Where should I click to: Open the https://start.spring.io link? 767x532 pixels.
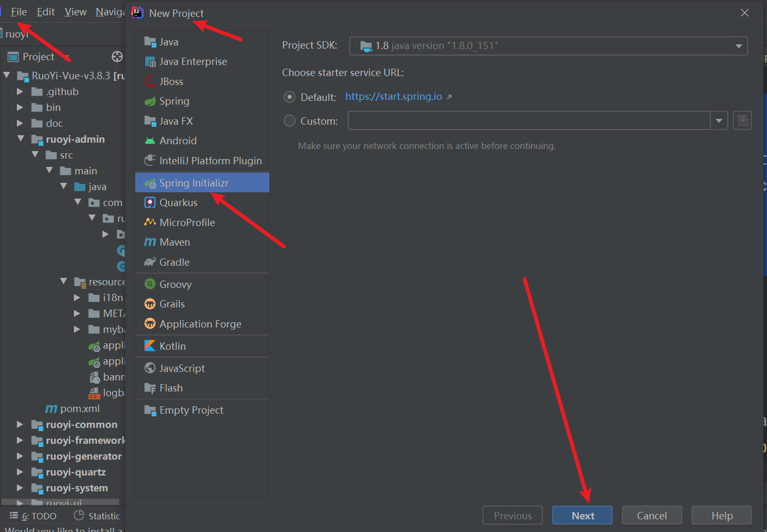tap(394, 97)
